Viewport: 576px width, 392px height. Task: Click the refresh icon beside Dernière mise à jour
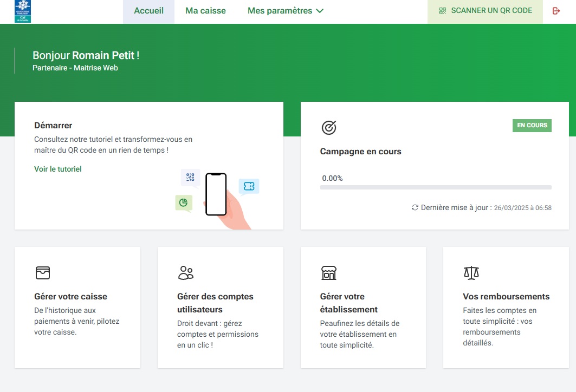tap(415, 207)
